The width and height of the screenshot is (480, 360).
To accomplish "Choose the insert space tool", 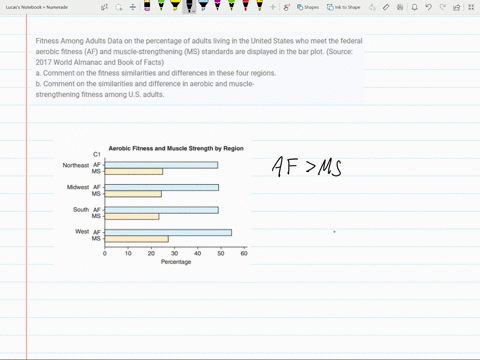I will click(x=133, y=7).
